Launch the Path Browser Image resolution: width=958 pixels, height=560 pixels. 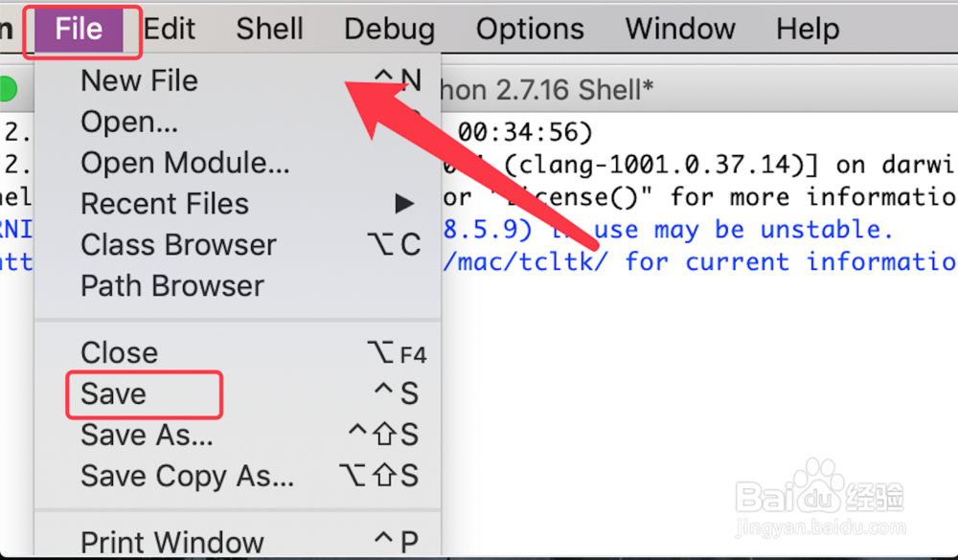(x=238, y=285)
